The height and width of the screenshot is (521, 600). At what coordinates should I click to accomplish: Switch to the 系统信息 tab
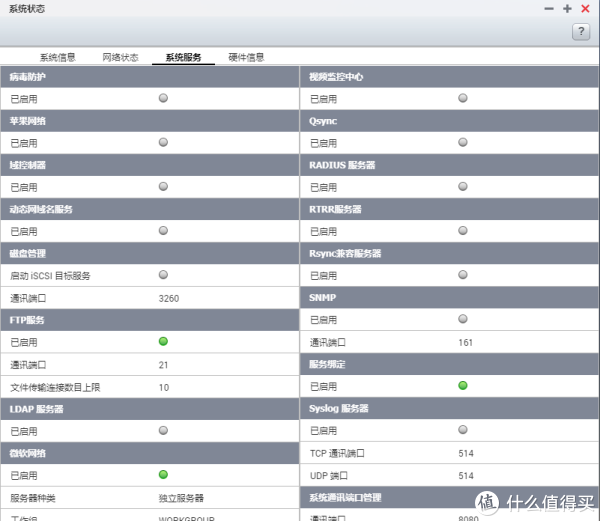pyautogui.click(x=57, y=57)
